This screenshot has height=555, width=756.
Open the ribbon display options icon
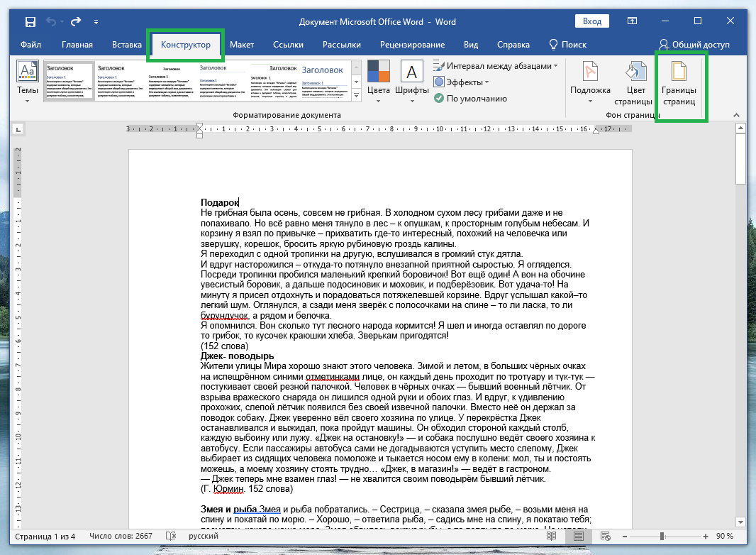pos(632,21)
